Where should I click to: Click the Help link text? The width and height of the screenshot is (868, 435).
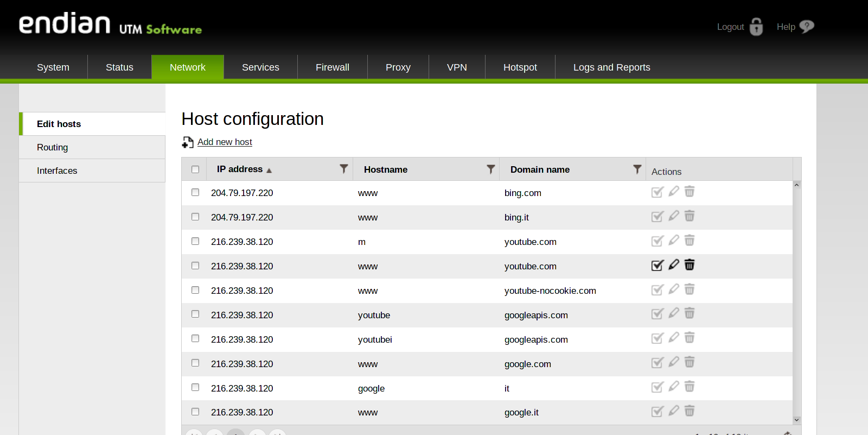pyautogui.click(x=786, y=27)
